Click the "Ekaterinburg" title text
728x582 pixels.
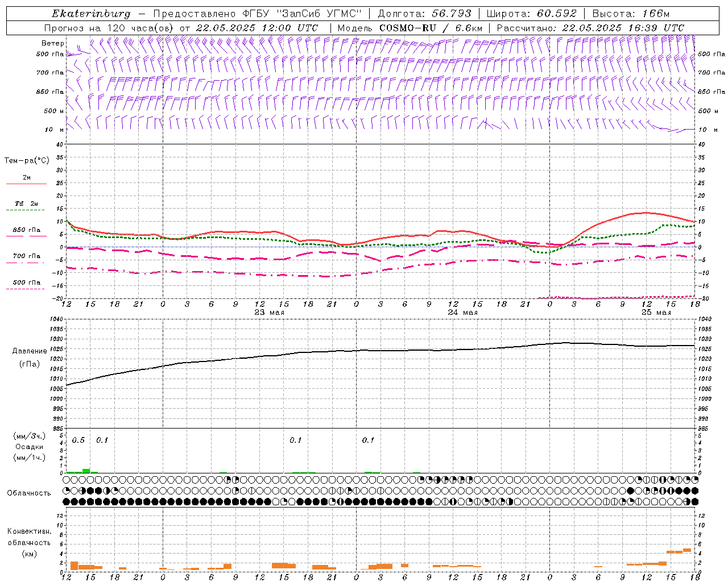(91, 14)
